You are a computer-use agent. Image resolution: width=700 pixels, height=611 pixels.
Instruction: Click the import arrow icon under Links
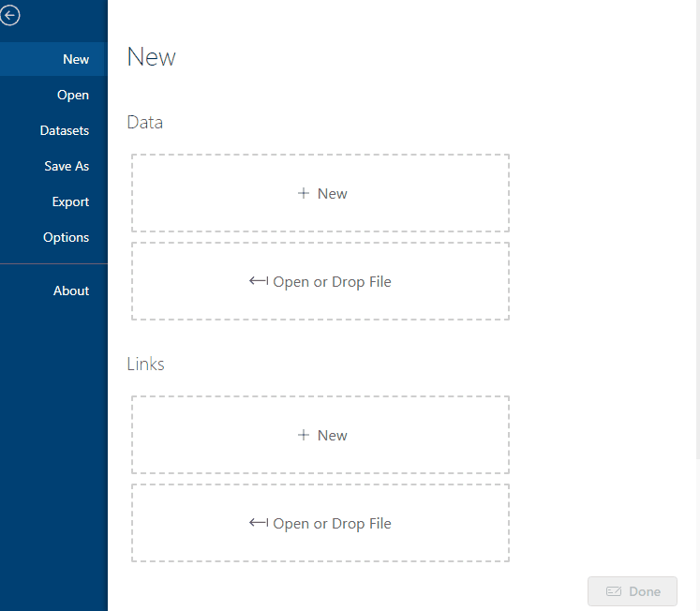pos(259,522)
